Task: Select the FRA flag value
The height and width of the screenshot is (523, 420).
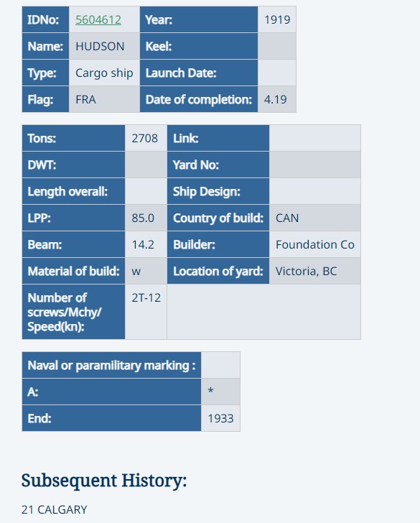Action: click(85, 99)
